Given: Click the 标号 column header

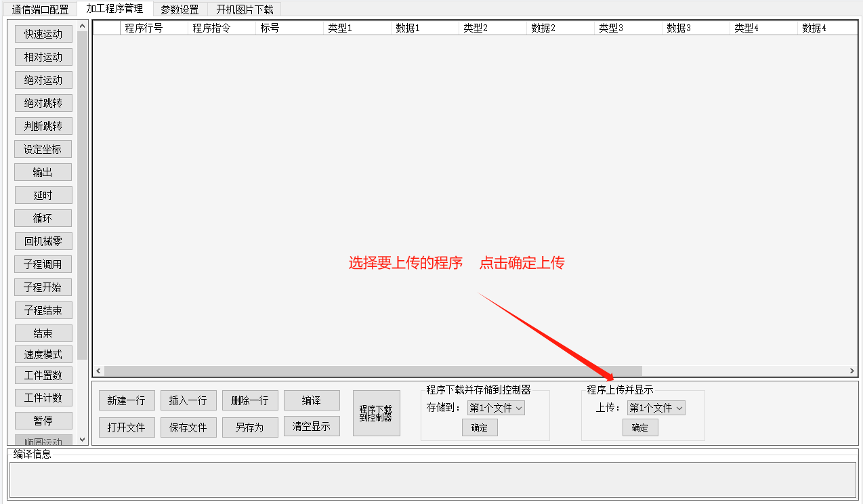Looking at the screenshot, I should point(289,28).
